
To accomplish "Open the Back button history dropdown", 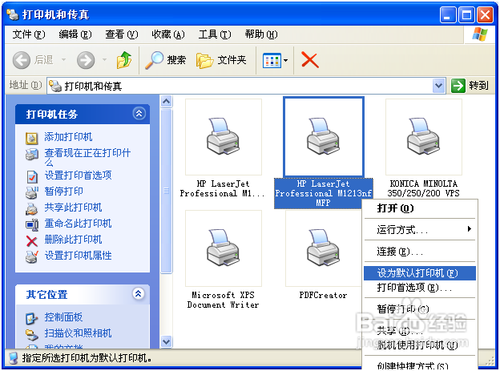I will 63,60.
